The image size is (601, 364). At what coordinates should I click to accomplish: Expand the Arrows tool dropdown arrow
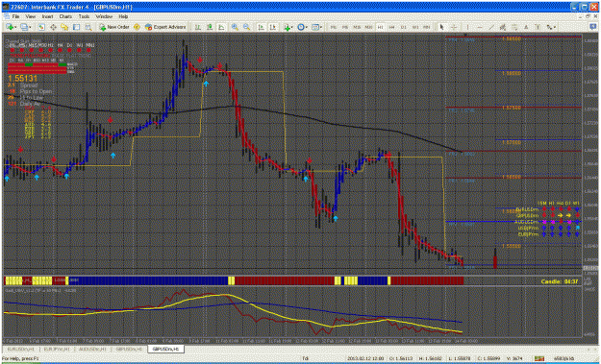tap(555, 27)
